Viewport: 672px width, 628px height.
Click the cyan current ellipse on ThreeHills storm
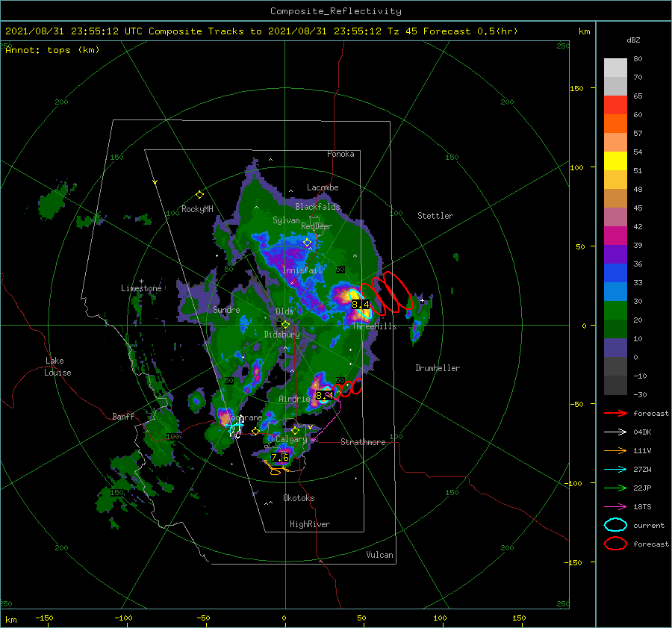pyautogui.click(x=359, y=304)
